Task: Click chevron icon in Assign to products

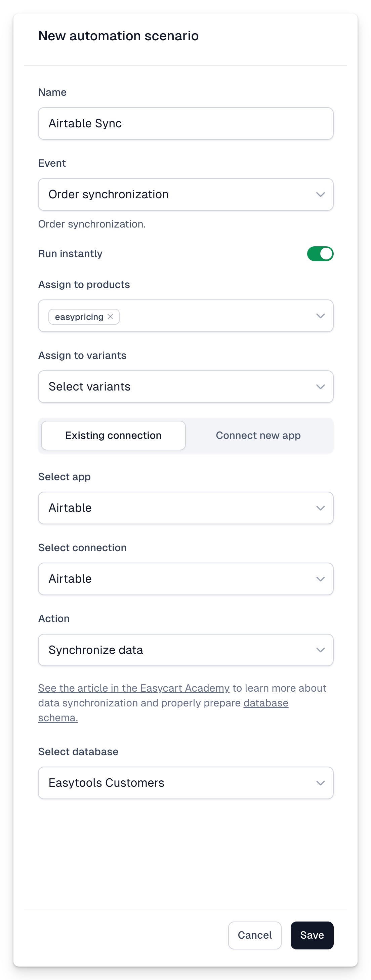Action: 320,316
